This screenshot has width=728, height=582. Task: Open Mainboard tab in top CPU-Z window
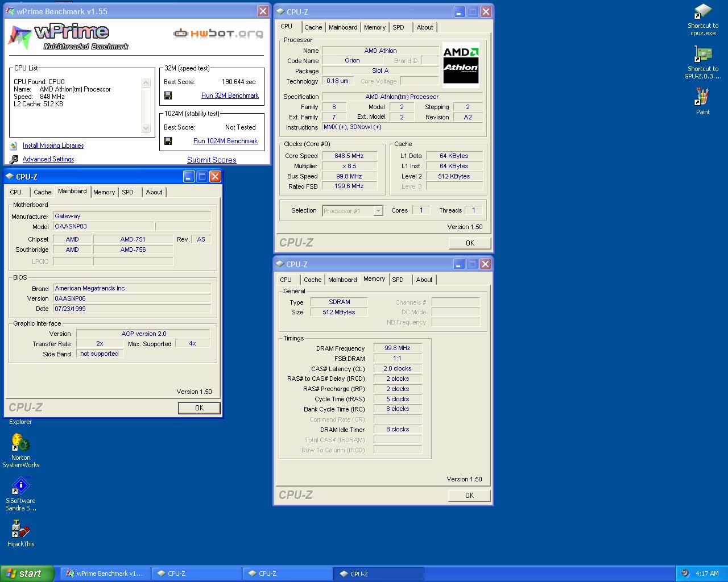[343, 27]
